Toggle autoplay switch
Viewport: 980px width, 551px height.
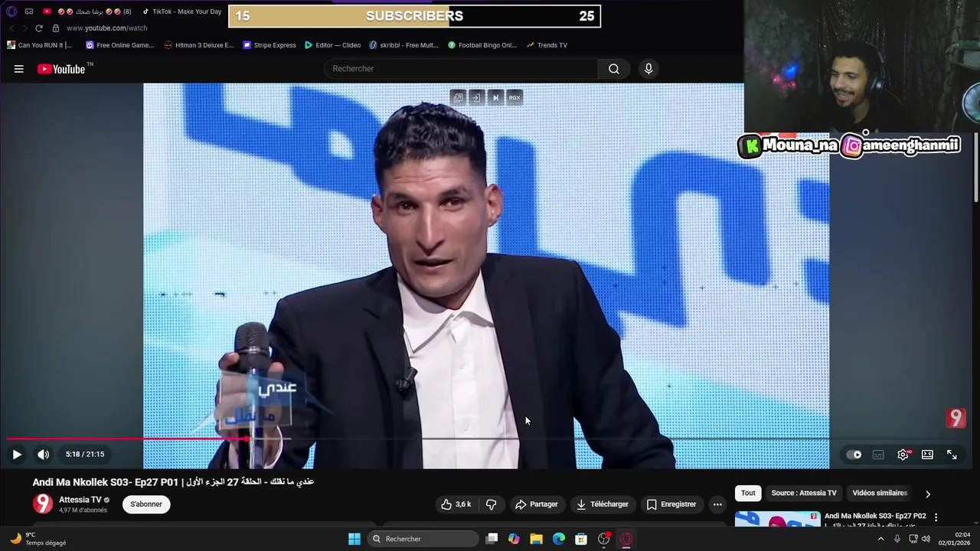click(854, 455)
